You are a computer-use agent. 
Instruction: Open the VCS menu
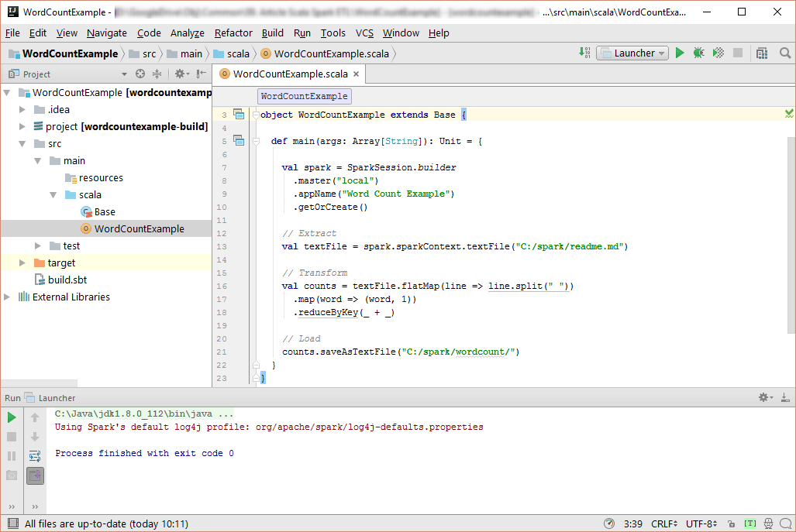coord(364,33)
